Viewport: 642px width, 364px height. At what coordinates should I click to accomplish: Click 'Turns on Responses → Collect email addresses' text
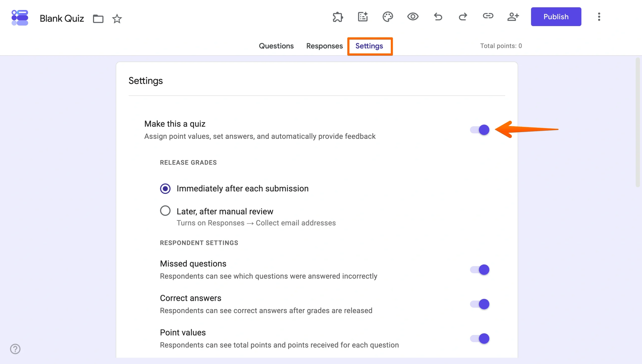(x=256, y=223)
